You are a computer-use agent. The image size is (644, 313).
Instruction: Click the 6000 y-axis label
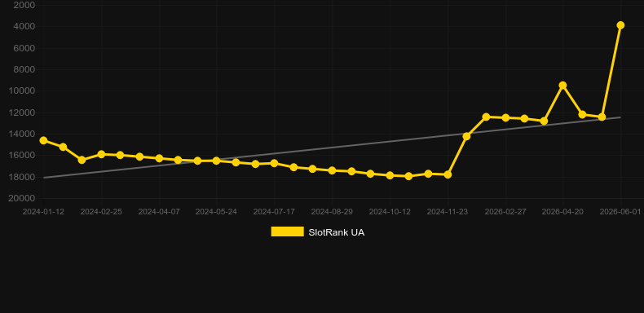point(24,48)
